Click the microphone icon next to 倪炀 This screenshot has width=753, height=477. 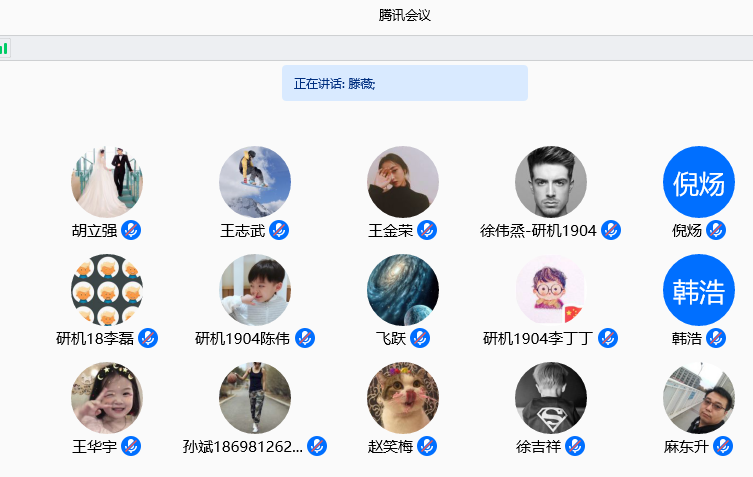pyautogui.click(x=716, y=231)
